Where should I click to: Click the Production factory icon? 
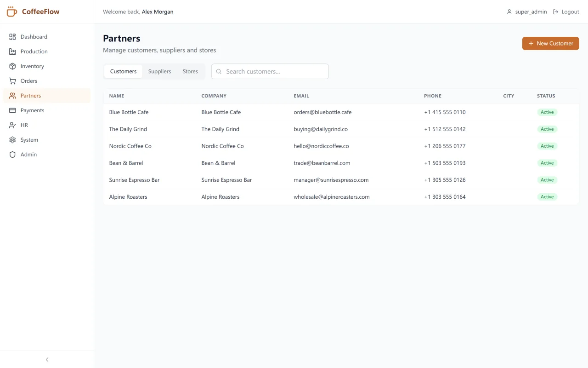point(12,52)
